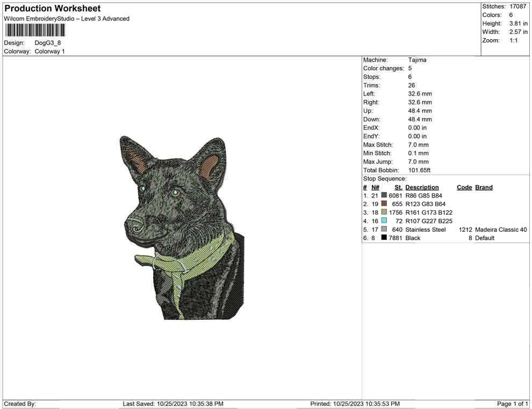Viewport: 532px width, 409px height.
Task: Click the EndX value '0.00 in'
Action: [x=418, y=127]
